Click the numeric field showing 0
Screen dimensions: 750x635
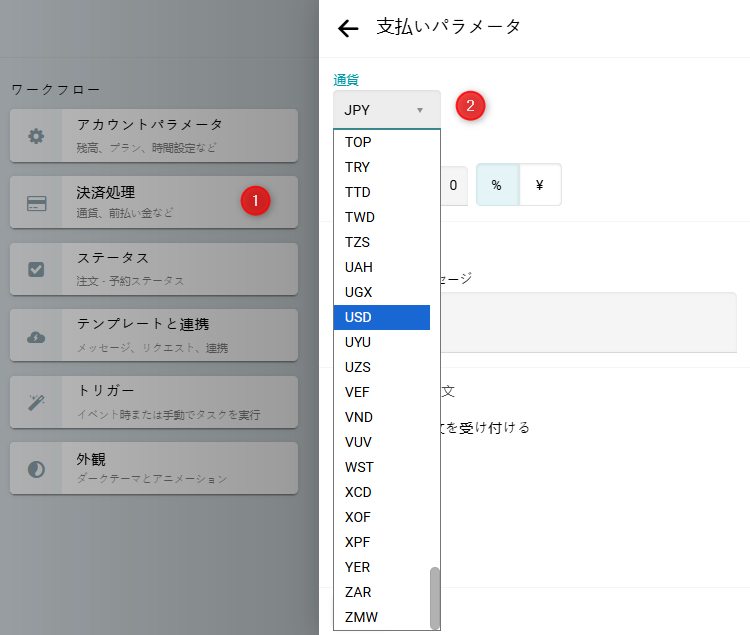(453, 185)
